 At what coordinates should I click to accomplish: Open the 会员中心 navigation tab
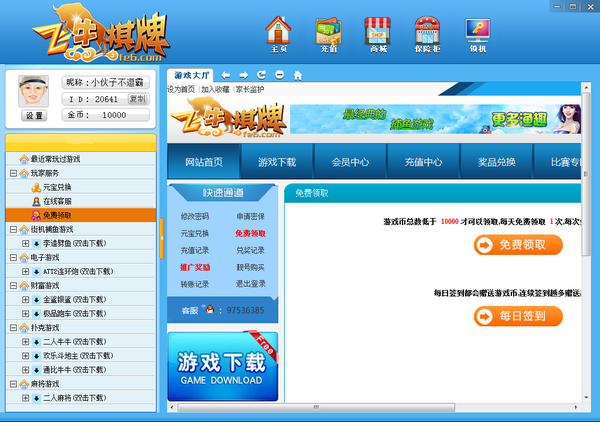[x=350, y=162]
